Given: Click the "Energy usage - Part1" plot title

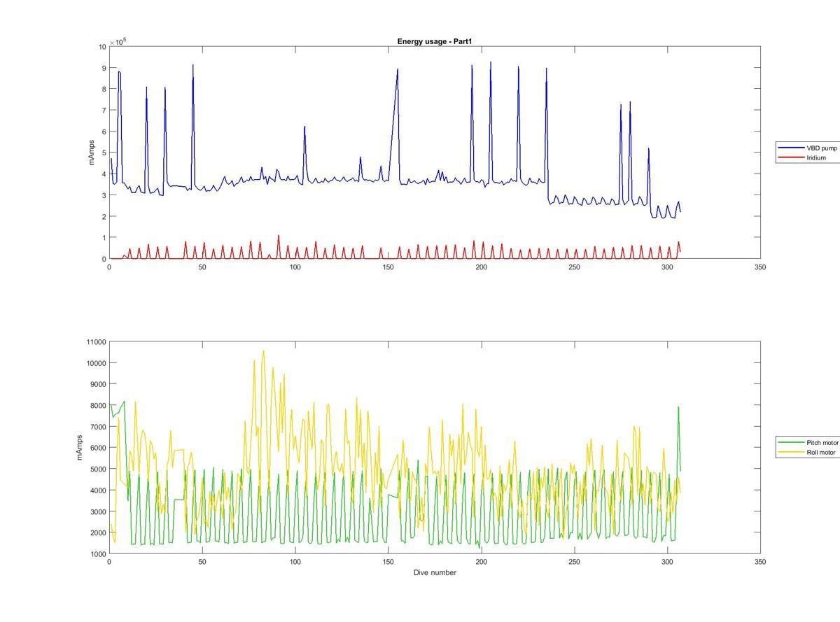Looking at the screenshot, I should pyautogui.click(x=435, y=42).
